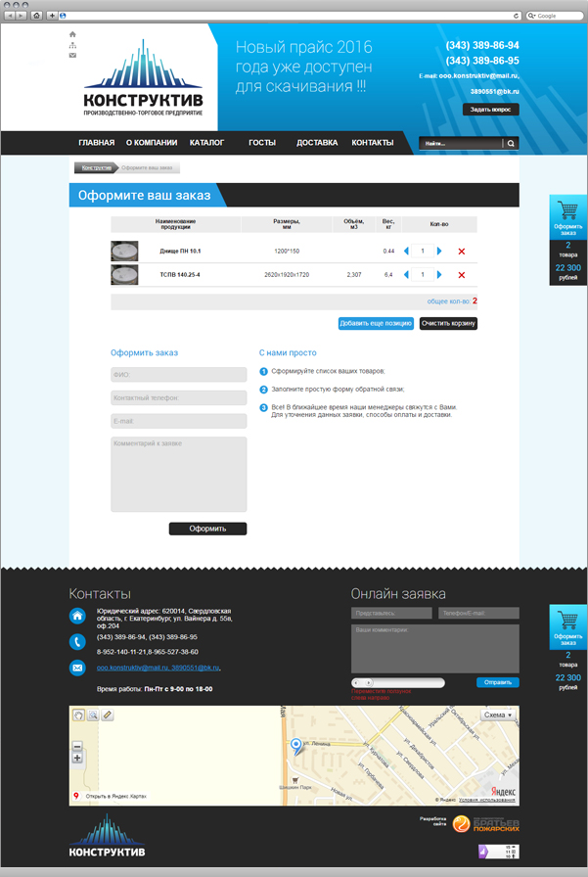Click the envelope icon above the logo
The height and width of the screenshot is (877, 588).
(x=72, y=56)
